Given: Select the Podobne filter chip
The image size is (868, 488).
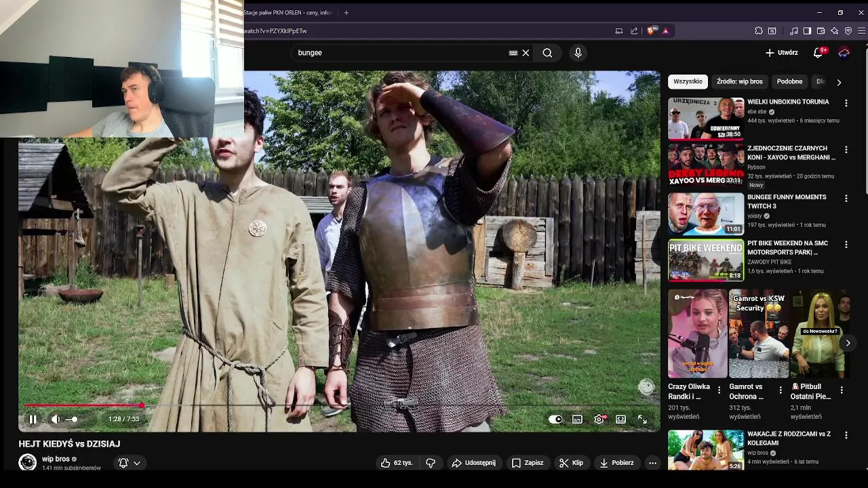Looking at the screenshot, I should [x=789, y=82].
